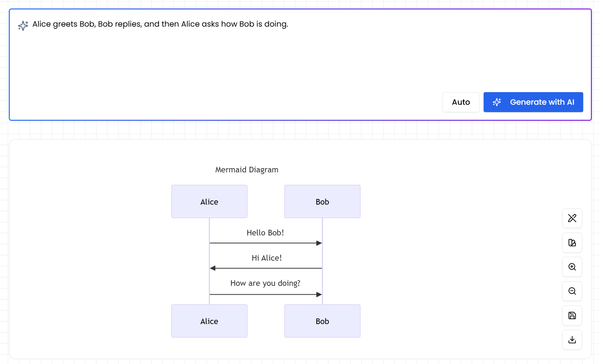Screen dimensions: 599x364
Task: Download the diagram via the download icon
Action: (572, 339)
